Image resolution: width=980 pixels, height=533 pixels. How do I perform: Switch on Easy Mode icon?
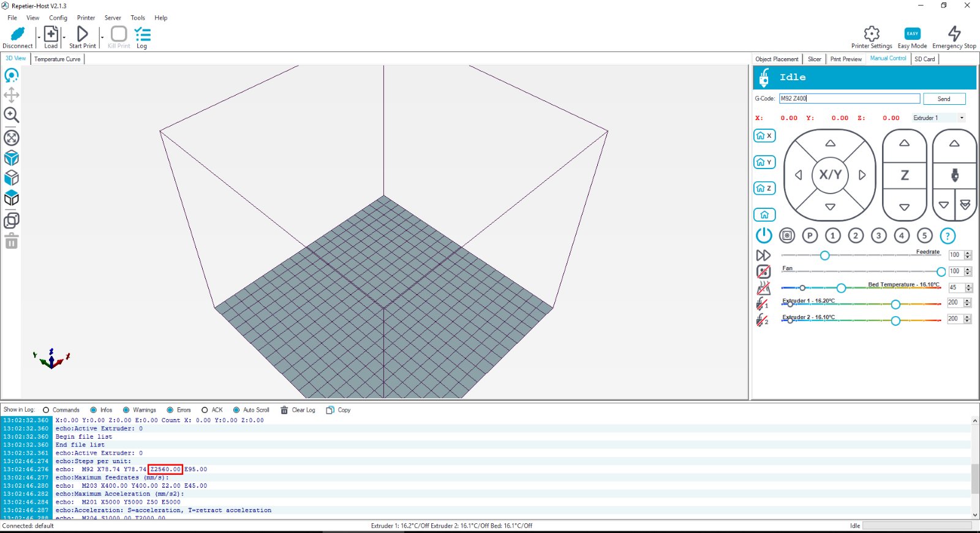pyautogui.click(x=912, y=34)
